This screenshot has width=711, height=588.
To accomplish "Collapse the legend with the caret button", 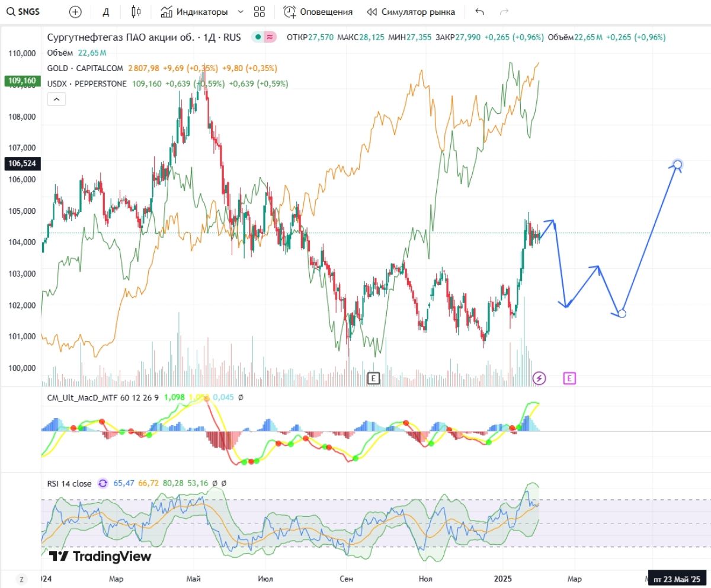I will [56, 99].
